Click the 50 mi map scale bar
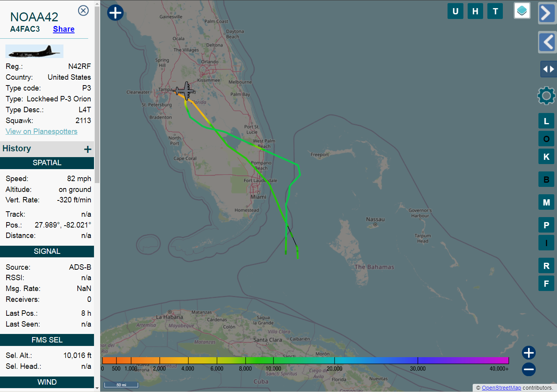This screenshot has height=392, width=557. click(x=121, y=385)
